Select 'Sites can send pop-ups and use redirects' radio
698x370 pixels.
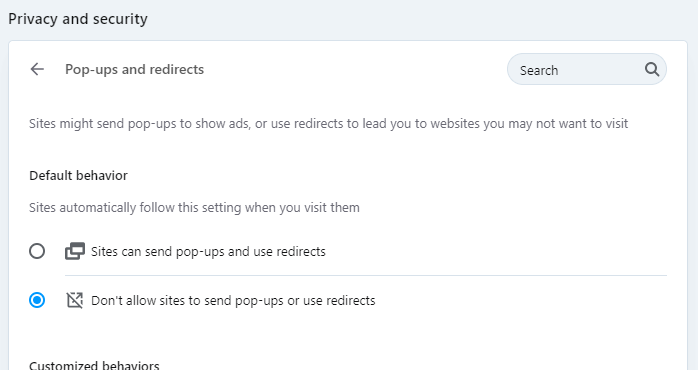point(37,251)
